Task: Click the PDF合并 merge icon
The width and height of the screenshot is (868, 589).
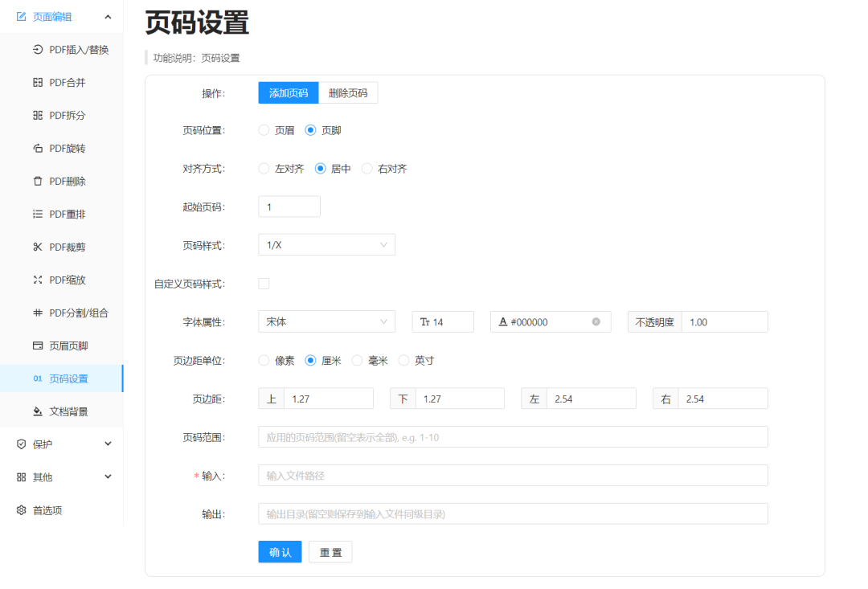Action: point(38,83)
